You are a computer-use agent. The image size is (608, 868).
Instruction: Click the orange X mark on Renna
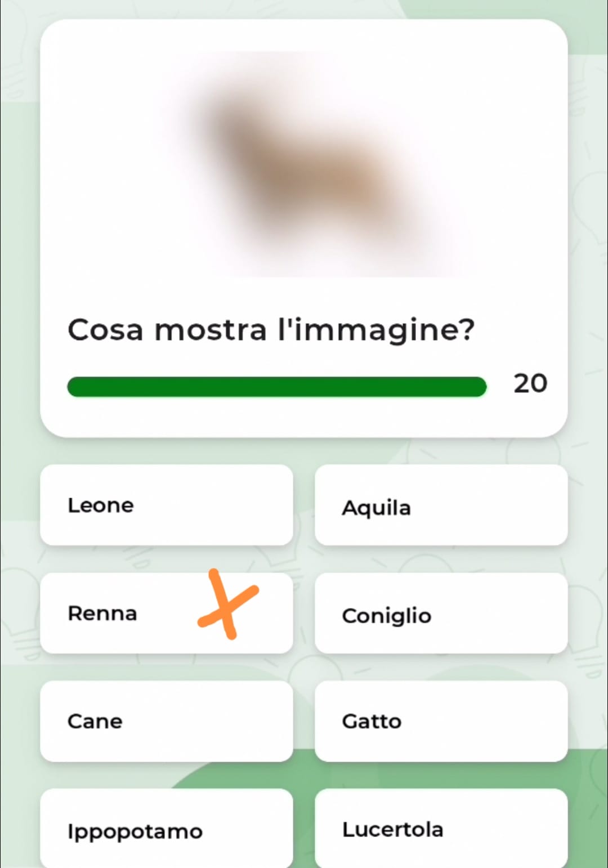tap(227, 606)
